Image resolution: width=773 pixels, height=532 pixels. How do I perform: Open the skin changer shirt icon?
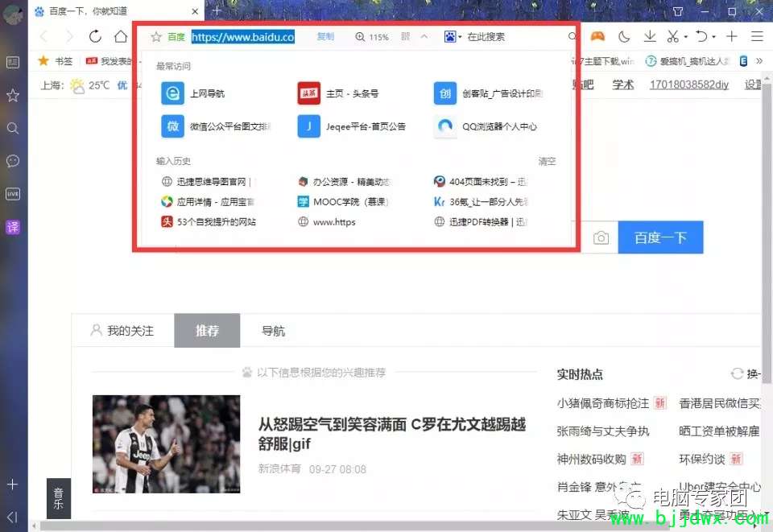click(678, 11)
